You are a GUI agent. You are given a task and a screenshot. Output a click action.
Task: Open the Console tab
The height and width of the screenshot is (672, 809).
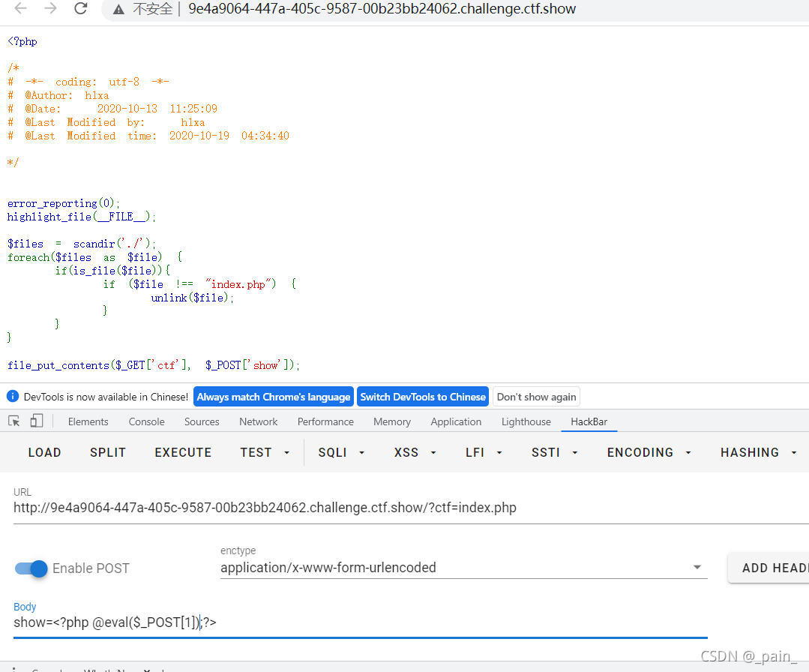click(x=146, y=421)
